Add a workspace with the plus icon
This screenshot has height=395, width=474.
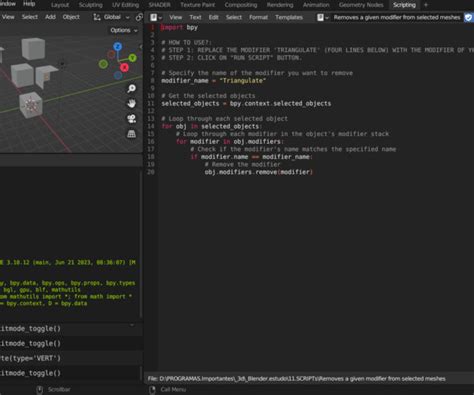[426, 5]
